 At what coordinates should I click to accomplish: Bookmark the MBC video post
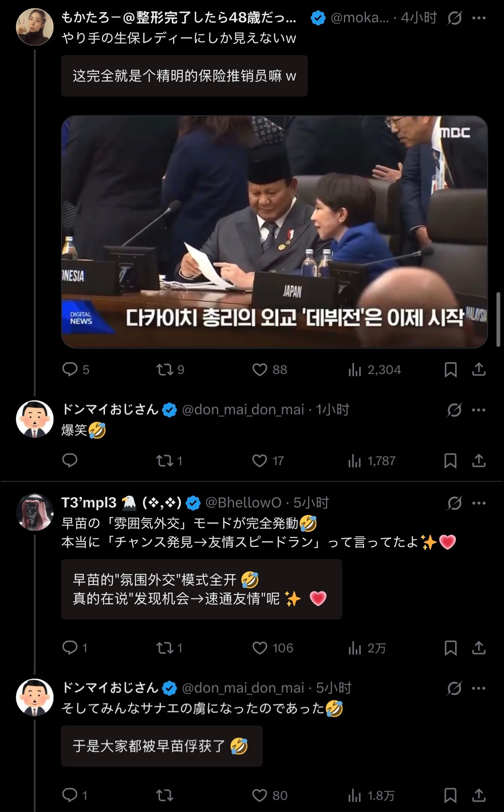coord(450,369)
